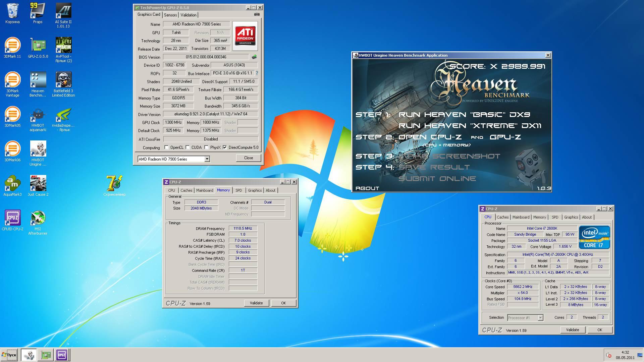Open the Recycle Bin (Корзина) desktop icon
This screenshot has height=362, width=644.
12,13
